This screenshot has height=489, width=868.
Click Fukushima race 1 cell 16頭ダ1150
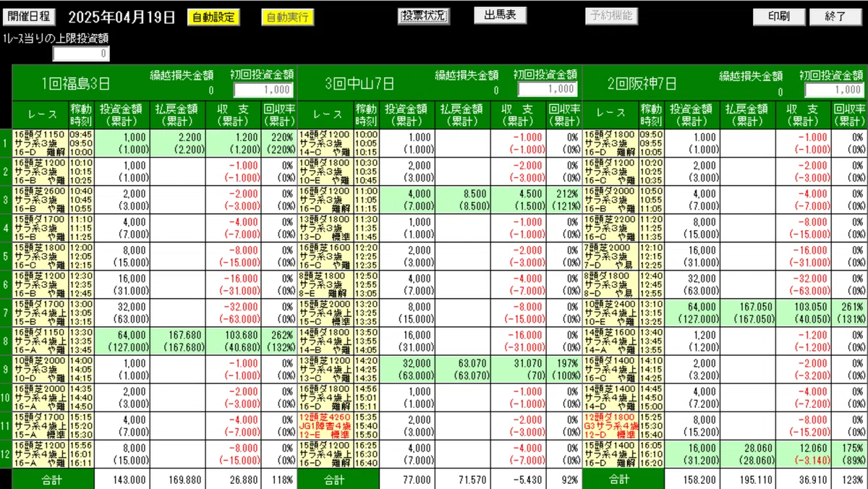[41, 144]
